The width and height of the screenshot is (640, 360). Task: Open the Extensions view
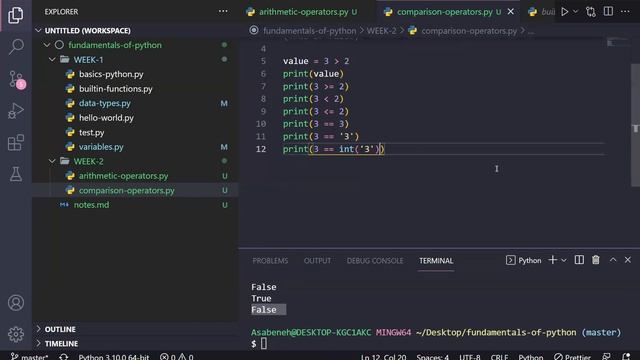pos(16,142)
